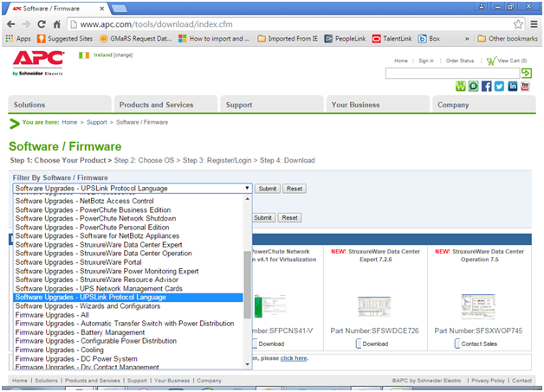Click the upper Submit button

tap(268, 189)
